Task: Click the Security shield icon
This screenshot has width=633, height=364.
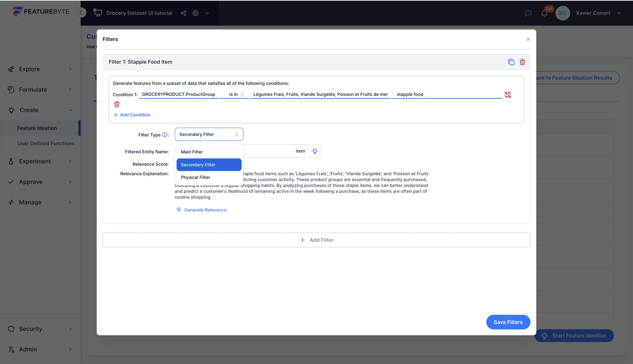Action: 11,329
